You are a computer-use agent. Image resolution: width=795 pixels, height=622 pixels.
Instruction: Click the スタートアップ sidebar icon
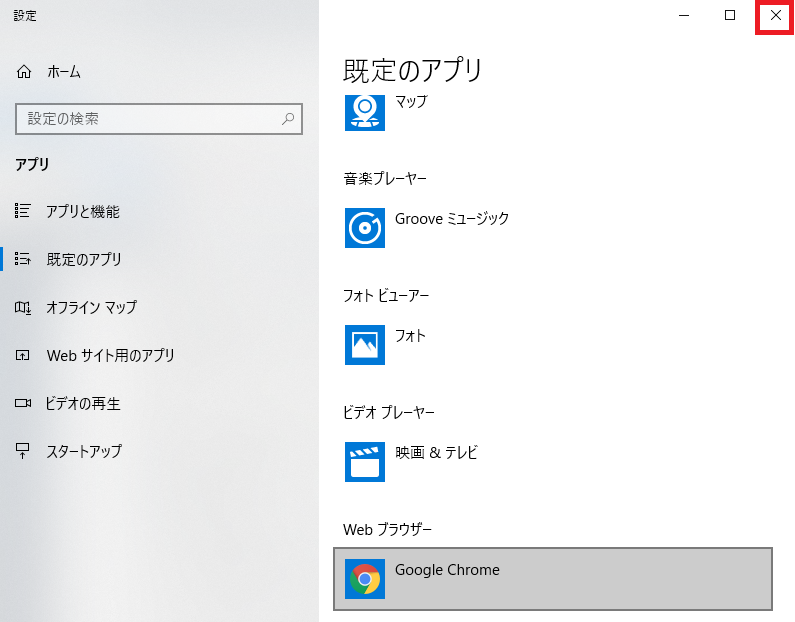[22, 451]
